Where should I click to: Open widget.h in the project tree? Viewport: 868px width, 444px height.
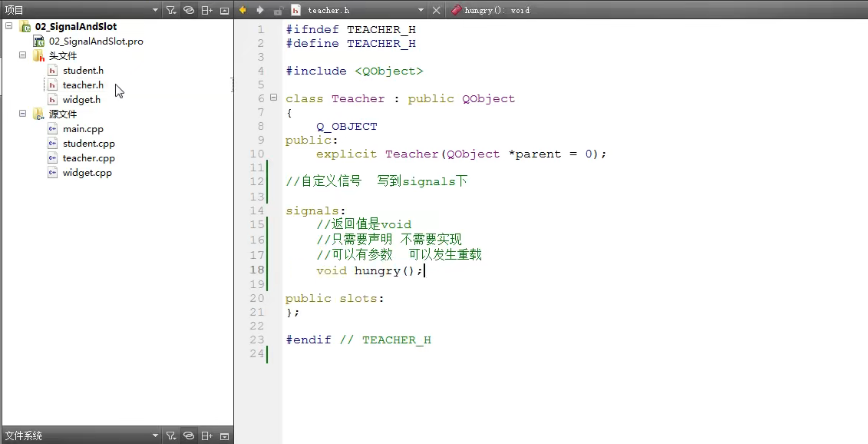pos(81,100)
